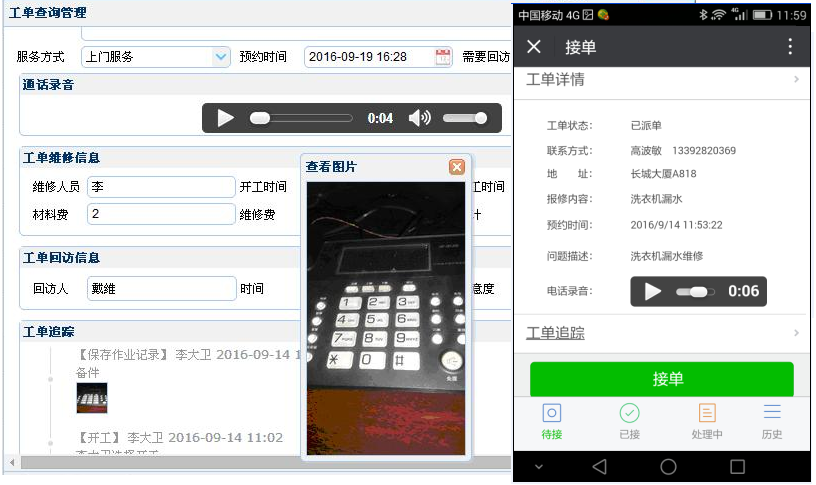The width and height of the screenshot is (816, 485).
Task: Click the 维修人员 input field
Action: point(160,187)
